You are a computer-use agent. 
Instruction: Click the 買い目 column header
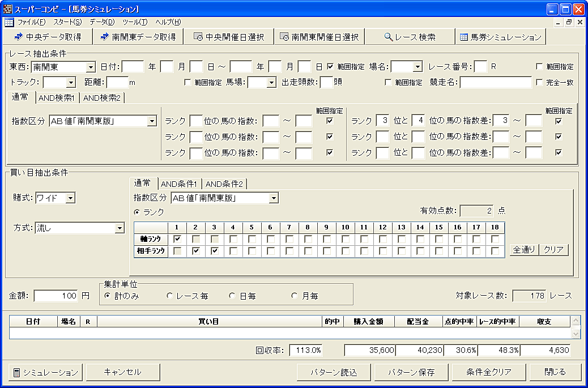(209, 321)
